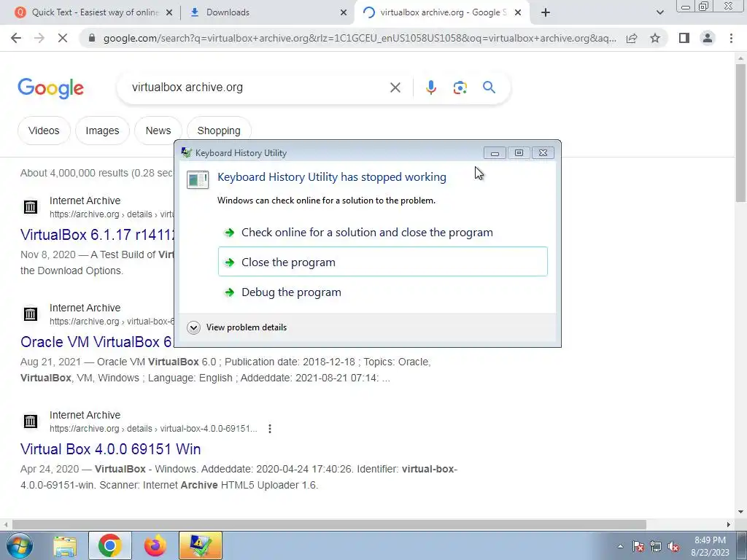Open Action Center flag in system tray
Viewport: 747px width, 560px height.
point(638,546)
